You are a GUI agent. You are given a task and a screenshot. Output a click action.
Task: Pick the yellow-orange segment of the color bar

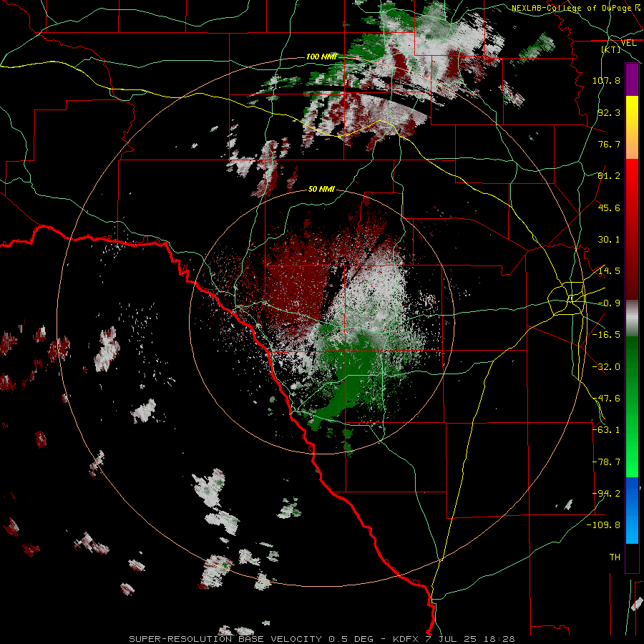click(632, 127)
